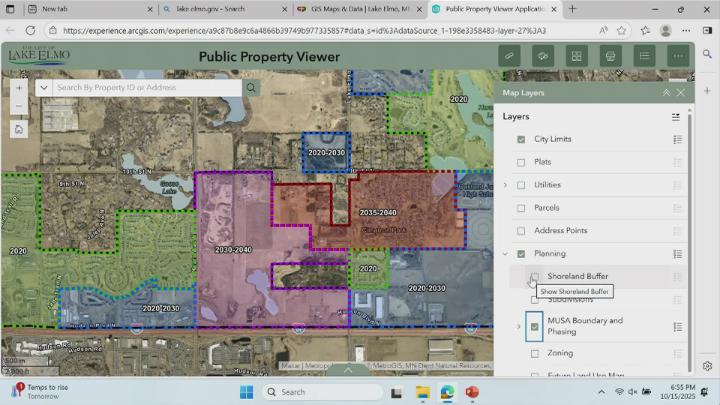
Task: Open legend options for MUSA Boundary layer
Action: click(x=677, y=326)
